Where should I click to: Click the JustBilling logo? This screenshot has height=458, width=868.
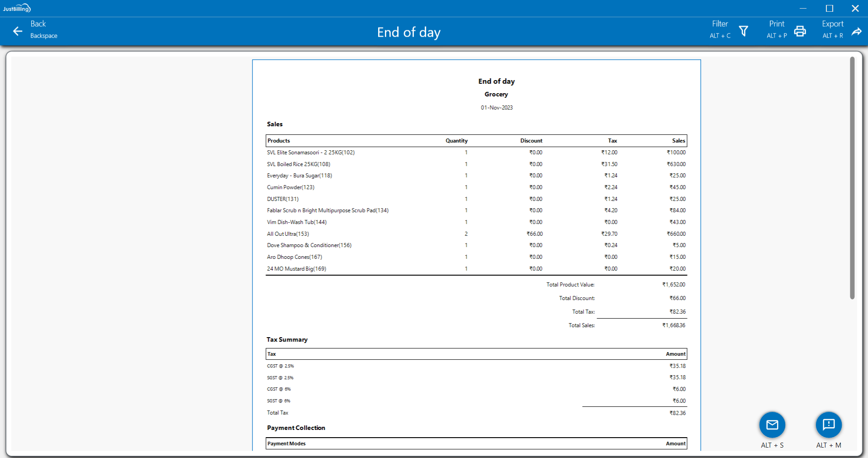click(x=17, y=8)
